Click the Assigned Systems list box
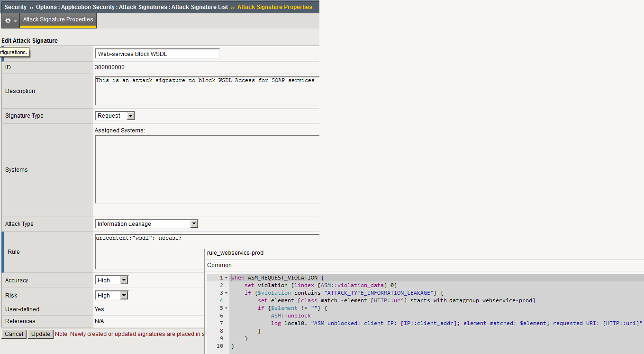This screenshot has width=644, height=354. coord(207,169)
